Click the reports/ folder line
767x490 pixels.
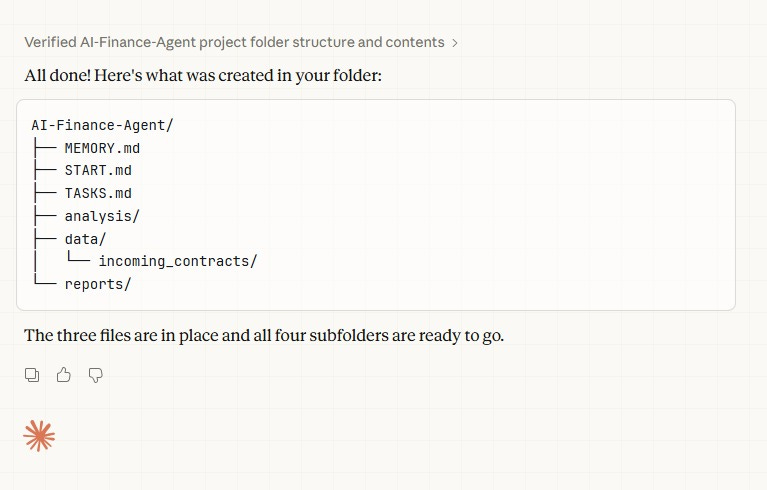coord(98,284)
